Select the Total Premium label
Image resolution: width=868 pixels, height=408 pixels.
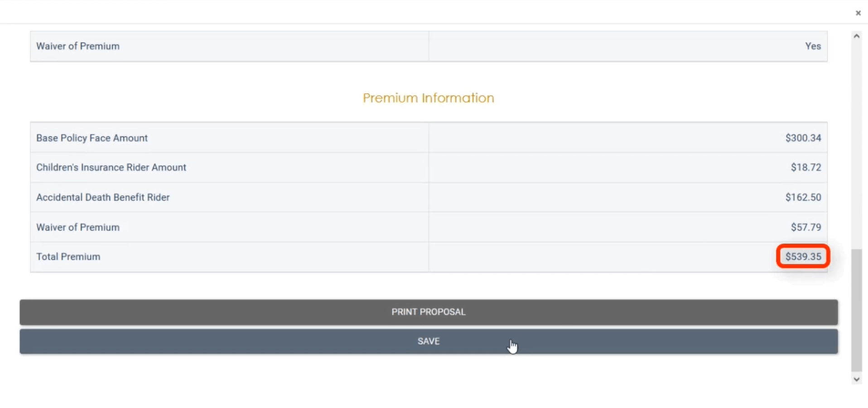[68, 257]
